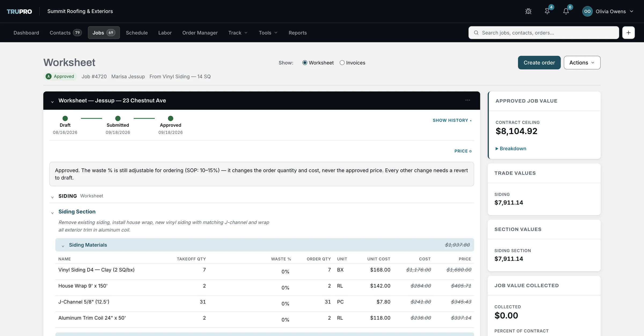Click the plus quick-add button

click(628, 32)
